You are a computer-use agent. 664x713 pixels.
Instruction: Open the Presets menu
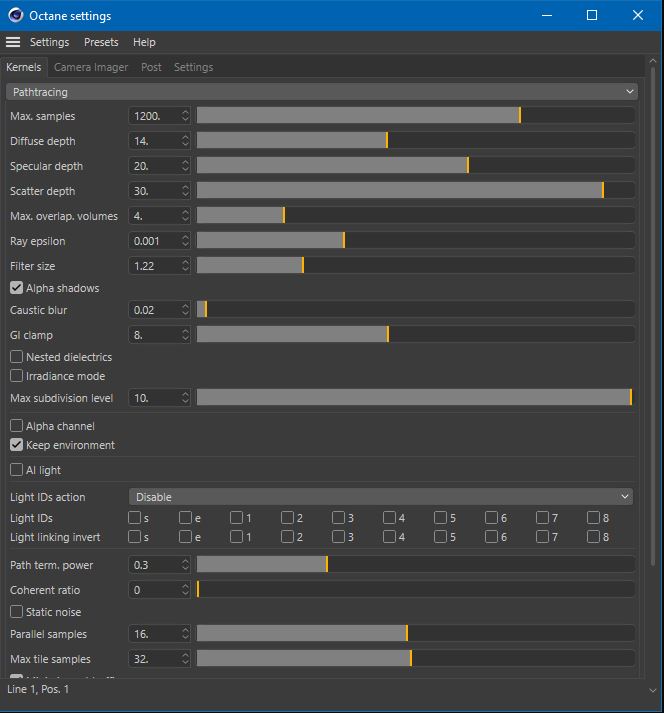(x=101, y=42)
